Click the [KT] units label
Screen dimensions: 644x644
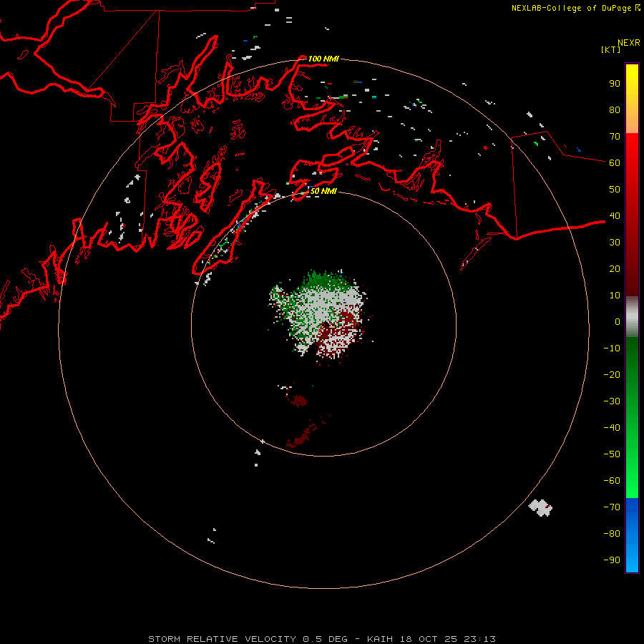[x=611, y=49]
